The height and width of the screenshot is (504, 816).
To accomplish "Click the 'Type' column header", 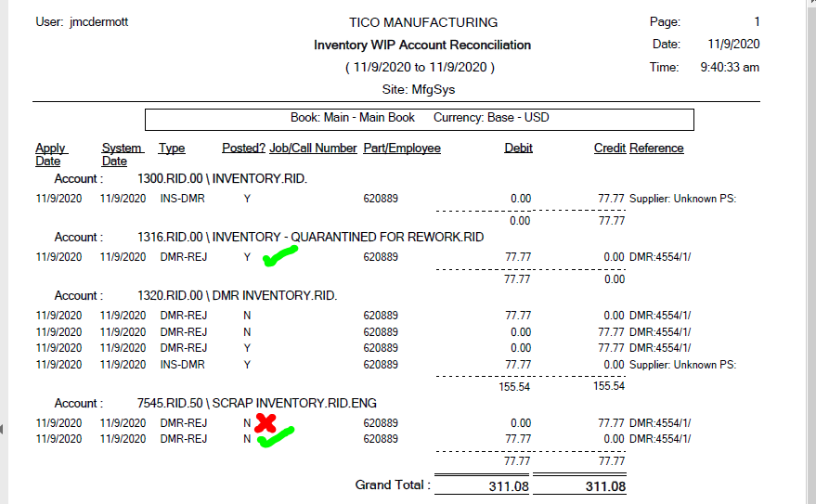I will coord(172,149).
